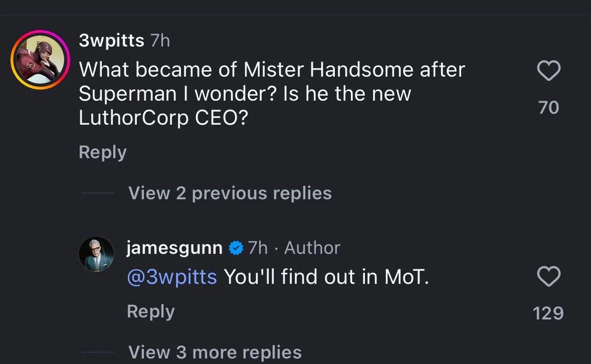
Task: Open 3wpitts profile picture with story ring
Action: coord(40,60)
